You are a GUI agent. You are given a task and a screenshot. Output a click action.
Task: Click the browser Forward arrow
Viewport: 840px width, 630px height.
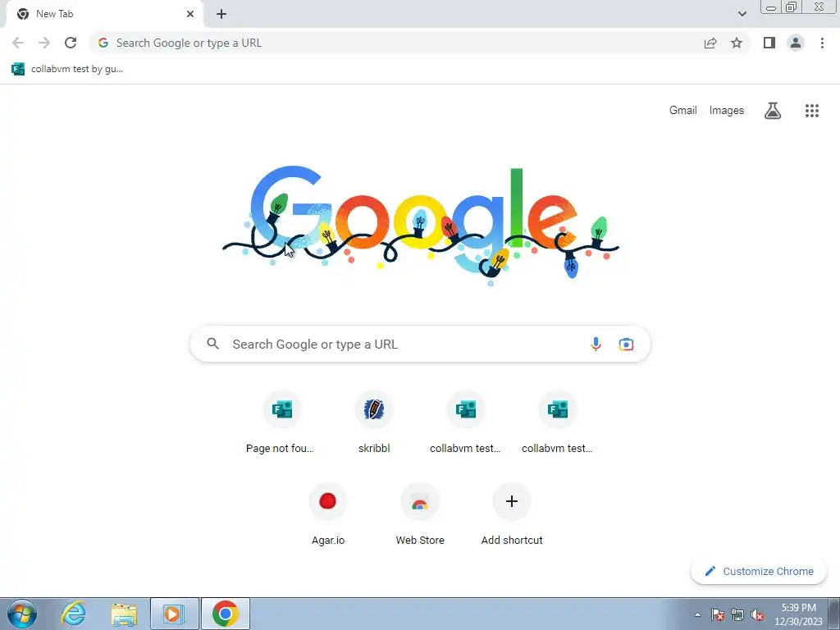click(x=44, y=43)
